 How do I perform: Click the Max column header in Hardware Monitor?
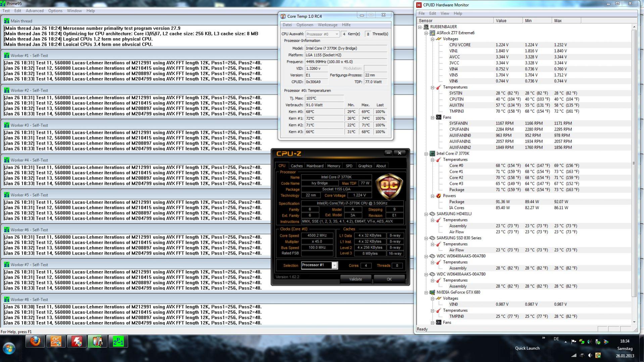point(566,21)
